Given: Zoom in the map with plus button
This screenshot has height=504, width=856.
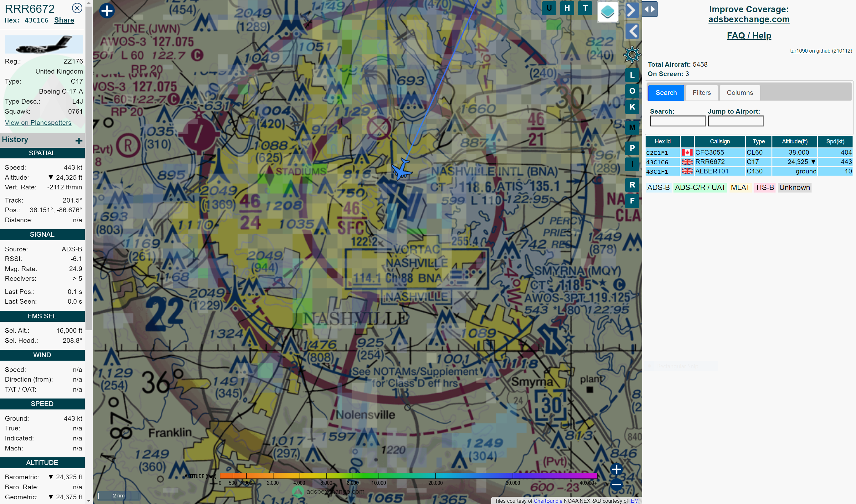Looking at the screenshot, I should click(x=616, y=469).
